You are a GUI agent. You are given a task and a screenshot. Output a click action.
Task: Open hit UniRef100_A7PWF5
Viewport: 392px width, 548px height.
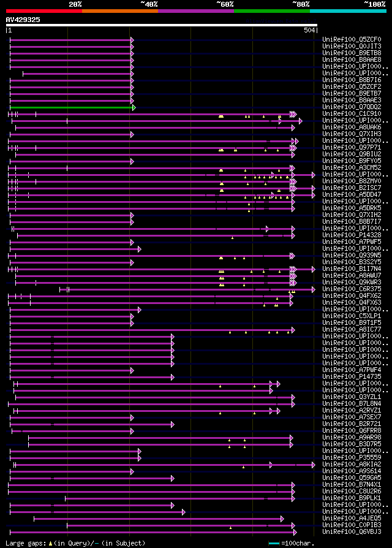pos(352,242)
